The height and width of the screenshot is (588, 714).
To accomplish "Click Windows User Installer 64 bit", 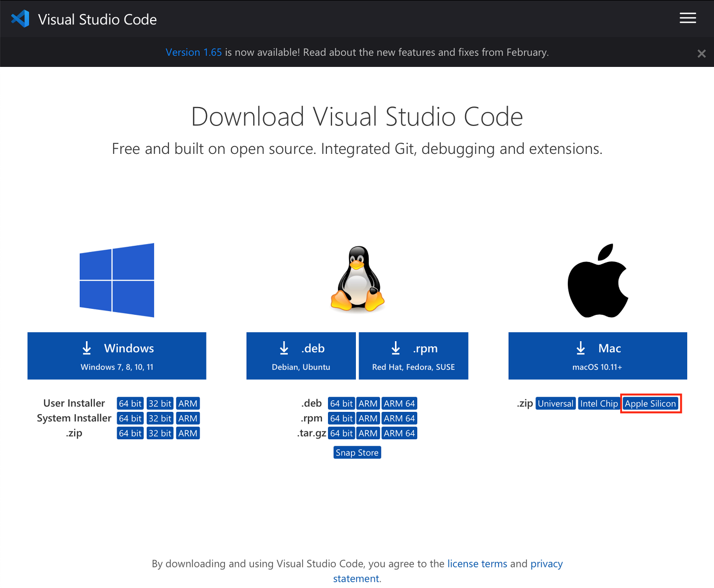I will pos(130,404).
